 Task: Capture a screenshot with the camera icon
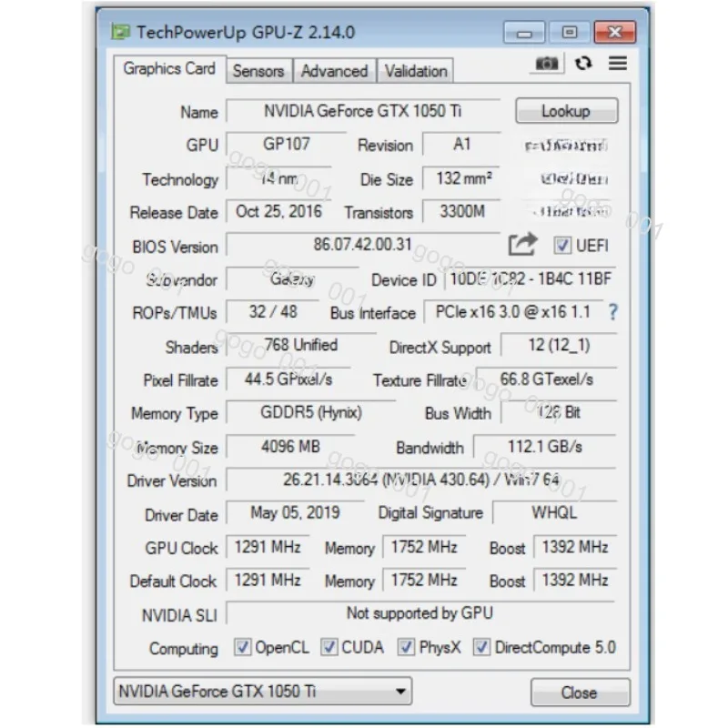[547, 63]
